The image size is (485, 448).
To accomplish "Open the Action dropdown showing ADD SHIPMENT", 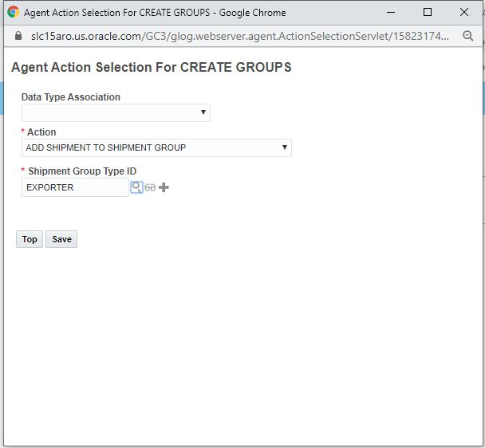I will [156, 147].
